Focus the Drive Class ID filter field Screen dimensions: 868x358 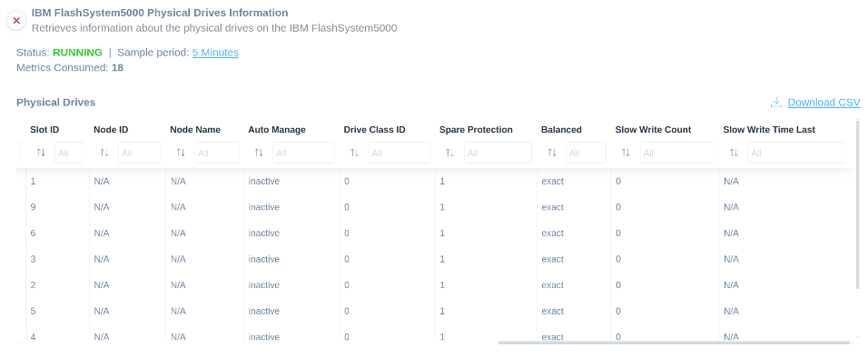[399, 153]
